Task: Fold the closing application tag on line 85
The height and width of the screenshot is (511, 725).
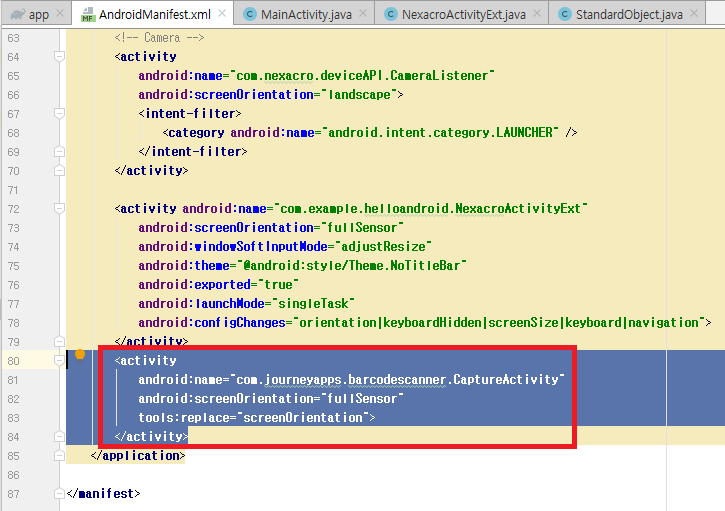Action: [59, 455]
